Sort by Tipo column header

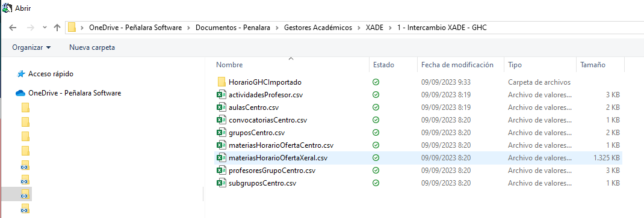[x=515, y=65]
